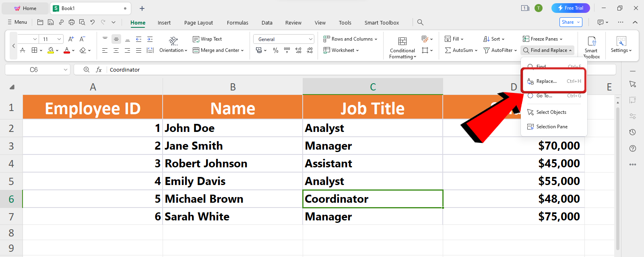Toggle align middle vertical
The image size is (644, 257).
pyautogui.click(x=116, y=39)
